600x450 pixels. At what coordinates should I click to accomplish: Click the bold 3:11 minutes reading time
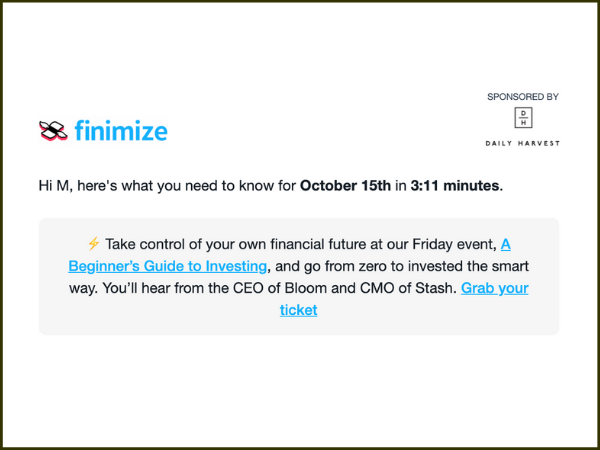[x=455, y=186]
